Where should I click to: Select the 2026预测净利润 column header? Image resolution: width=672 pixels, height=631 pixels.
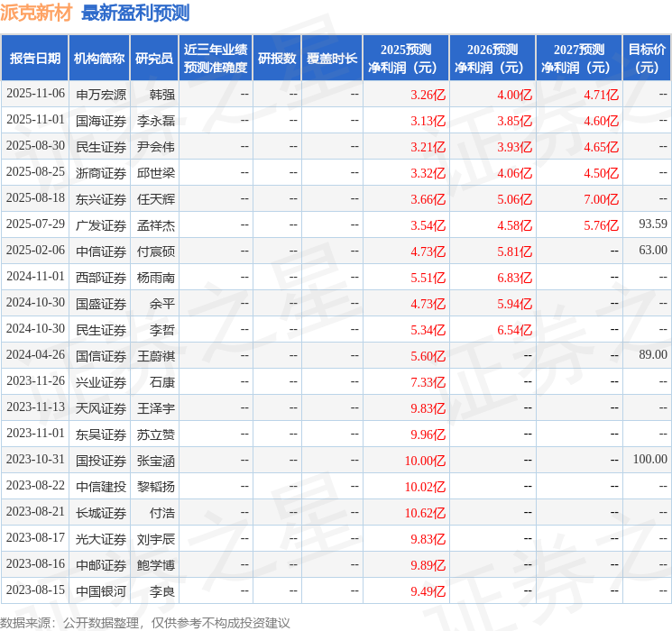click(492, 59)
